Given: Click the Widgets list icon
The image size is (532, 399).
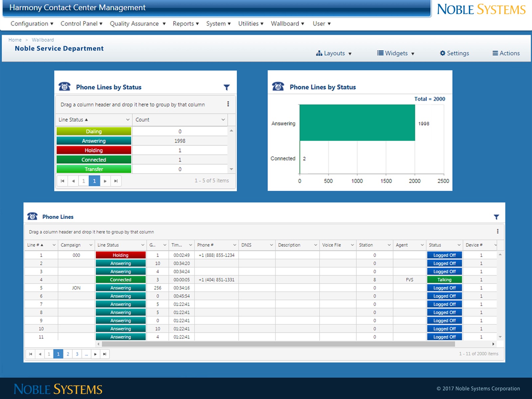Looking at the screenshot, I should [380, 53].
